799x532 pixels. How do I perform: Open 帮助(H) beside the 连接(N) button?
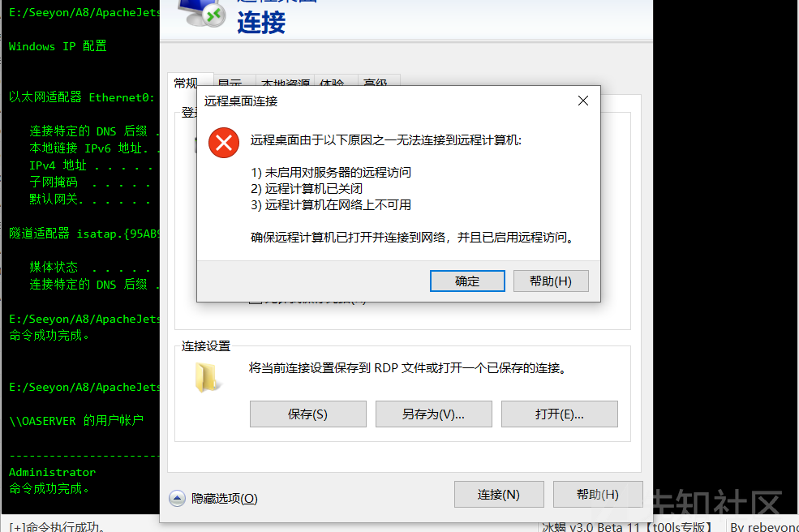click(598, 495)
